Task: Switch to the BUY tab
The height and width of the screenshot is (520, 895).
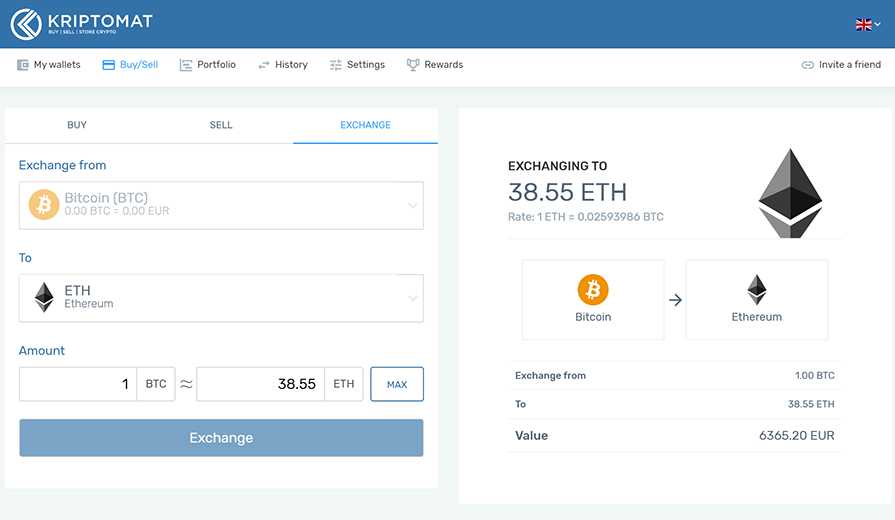Action: coord(77,125)
